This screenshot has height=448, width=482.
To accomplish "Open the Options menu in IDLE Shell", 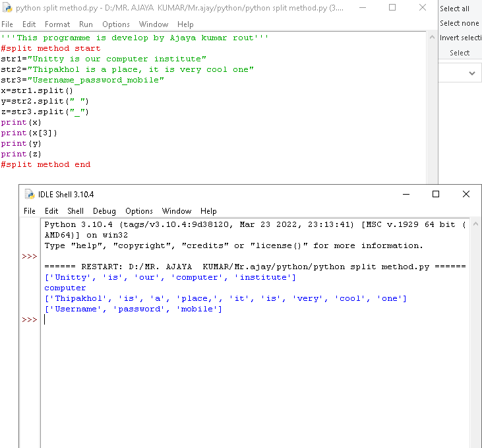I will (139, 211).
